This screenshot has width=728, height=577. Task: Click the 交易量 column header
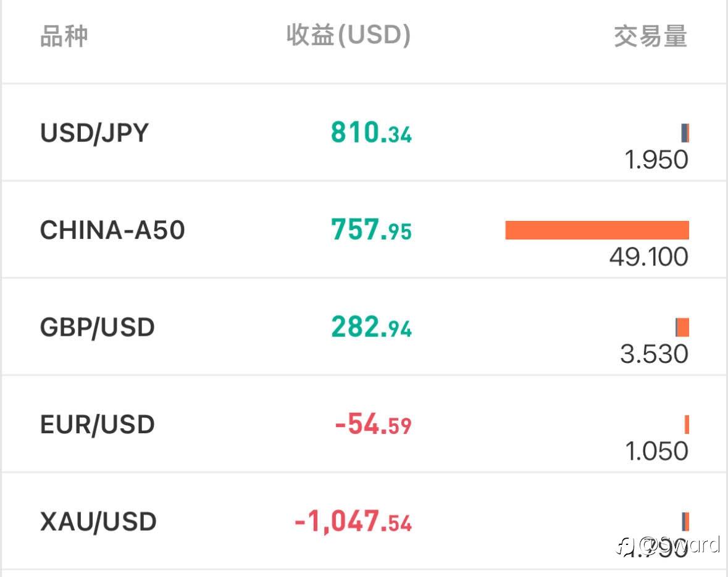[650, 36]
